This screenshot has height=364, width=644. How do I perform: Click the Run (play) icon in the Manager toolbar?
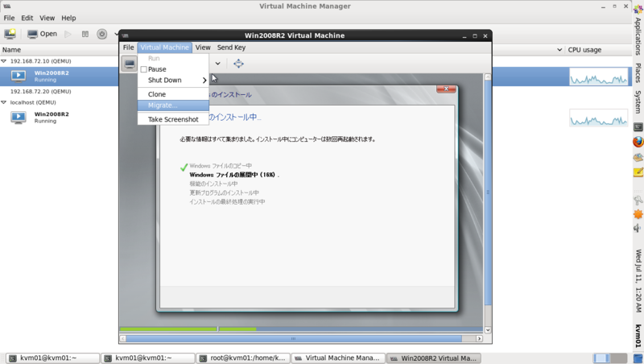(x=68, y=34)
